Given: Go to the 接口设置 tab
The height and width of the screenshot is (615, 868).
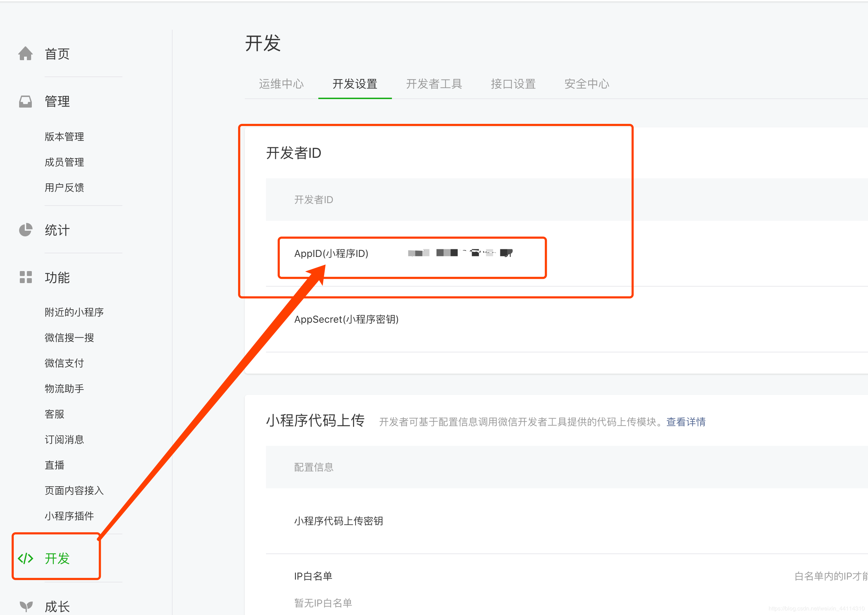Looking at the screenshot, I should click(x=513, y=84).
